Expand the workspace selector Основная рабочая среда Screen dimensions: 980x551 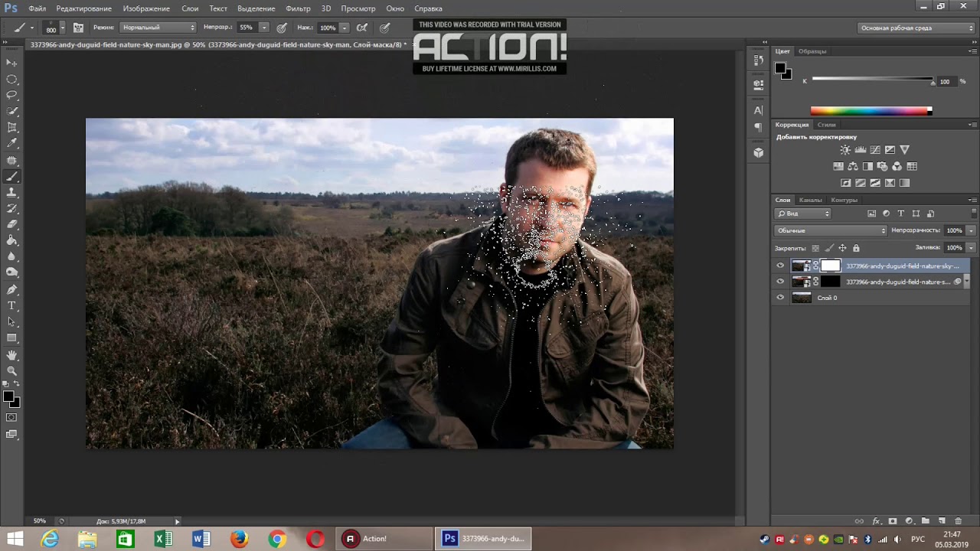[x=916, y=28]
